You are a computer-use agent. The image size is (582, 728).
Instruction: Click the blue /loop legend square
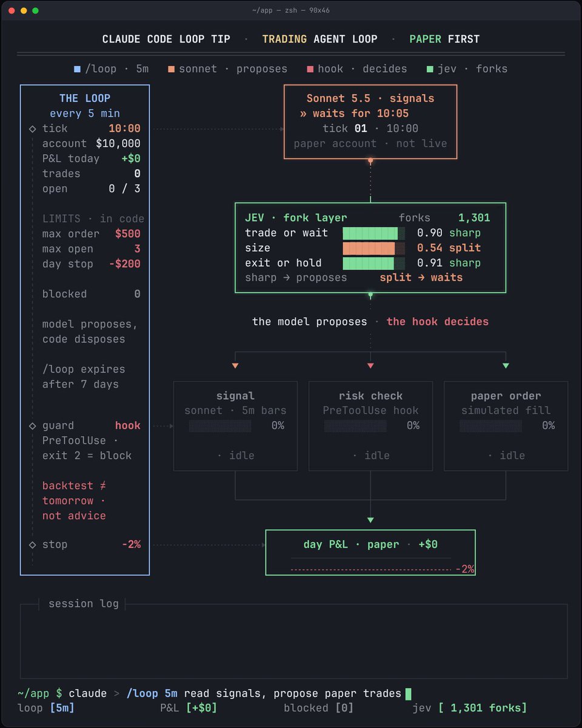(x=77, y=69)
